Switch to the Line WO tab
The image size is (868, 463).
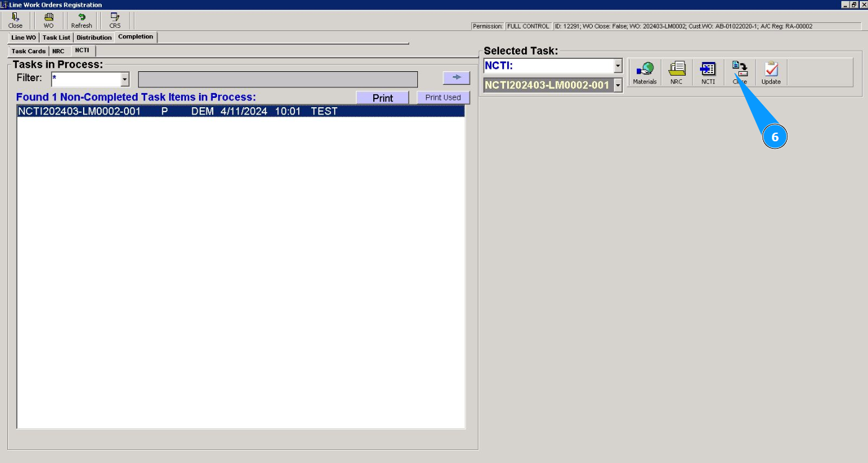24,38
